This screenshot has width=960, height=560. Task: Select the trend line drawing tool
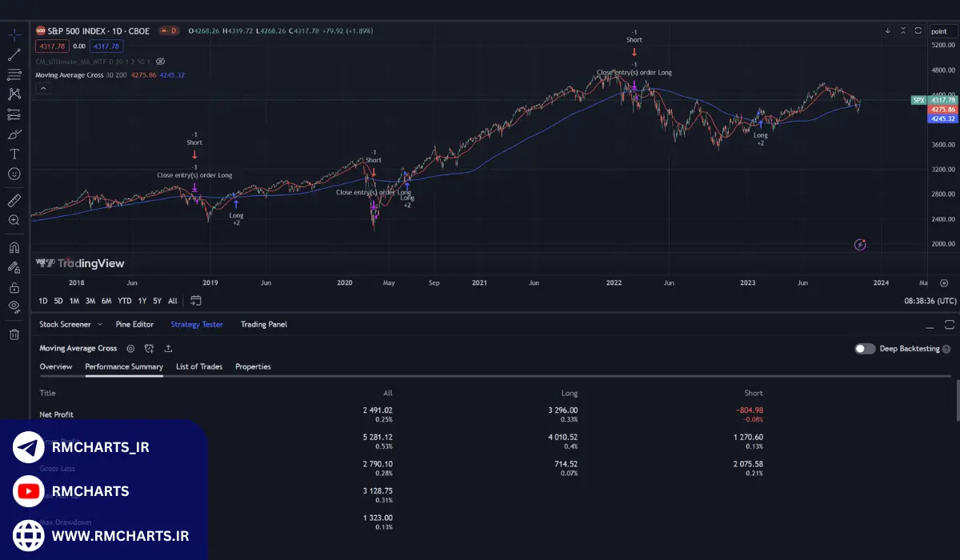pyautogui.click(x=14, y=55)
